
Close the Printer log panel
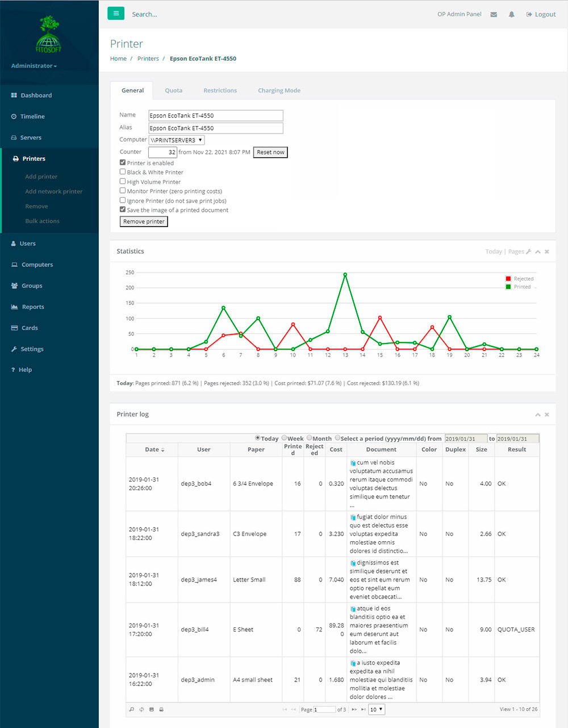coord(547,415)
